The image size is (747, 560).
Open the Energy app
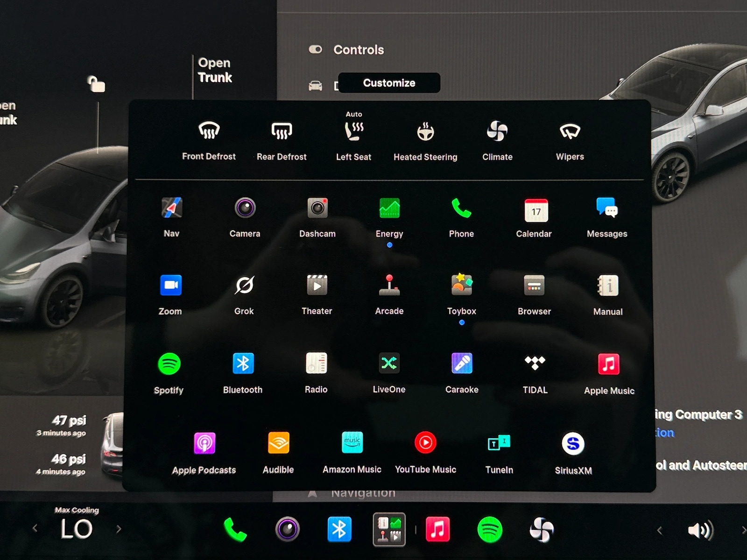(x=389, y=217)
